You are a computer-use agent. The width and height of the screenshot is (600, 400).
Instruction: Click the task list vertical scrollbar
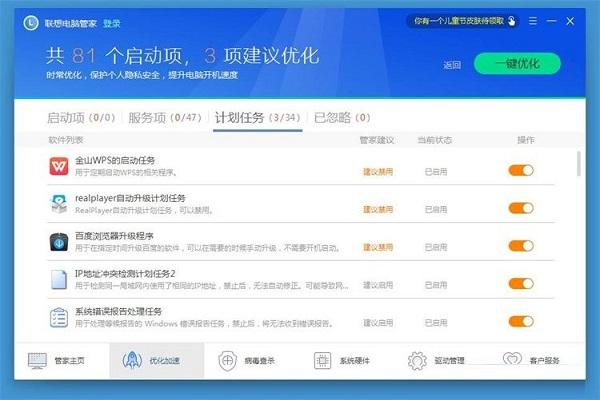[x=579, y=164]
